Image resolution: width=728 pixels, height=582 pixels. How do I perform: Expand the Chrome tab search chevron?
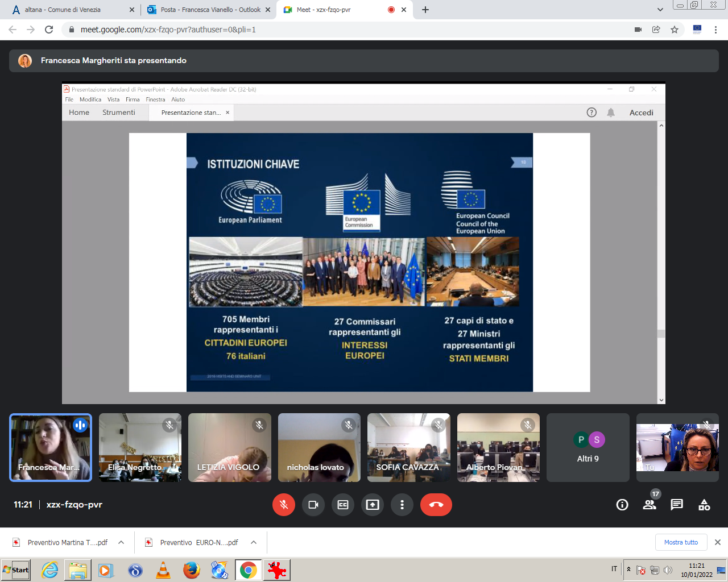660,10
